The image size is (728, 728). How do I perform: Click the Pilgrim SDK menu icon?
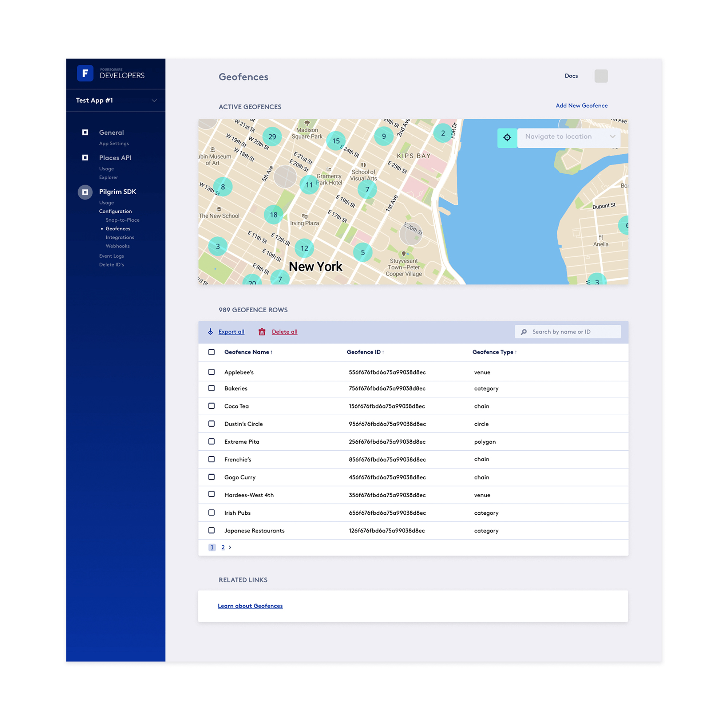click(84, 191)
